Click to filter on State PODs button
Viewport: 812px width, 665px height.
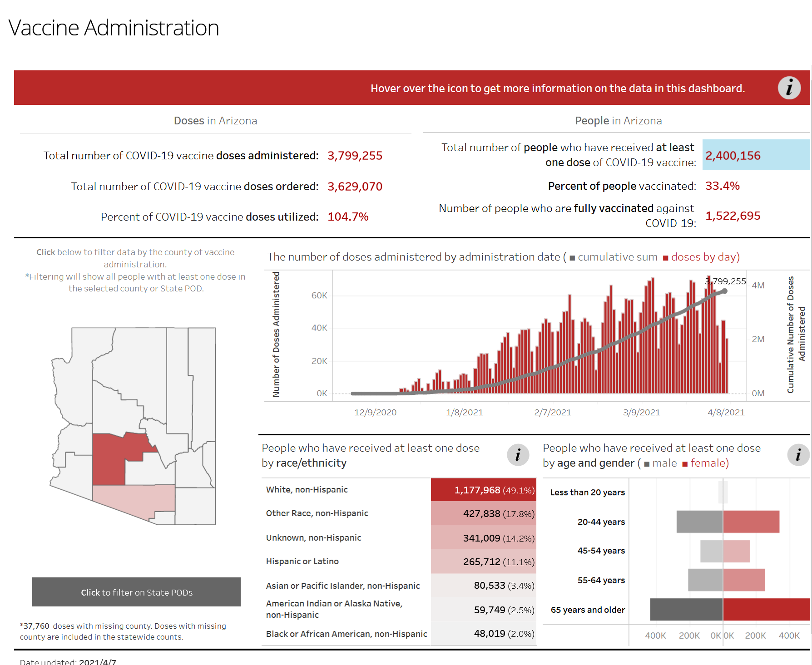[x=136, y=592]
